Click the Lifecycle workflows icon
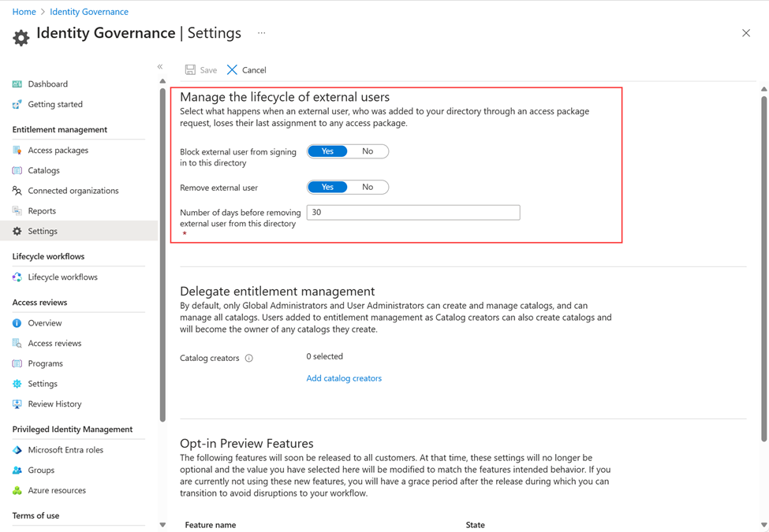 pos(17,277)
